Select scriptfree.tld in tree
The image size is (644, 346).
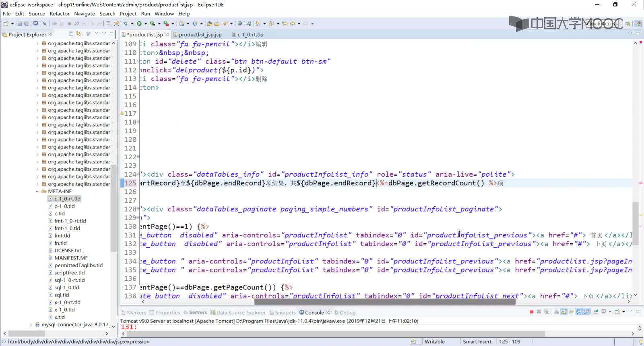[x=69, y=273]
